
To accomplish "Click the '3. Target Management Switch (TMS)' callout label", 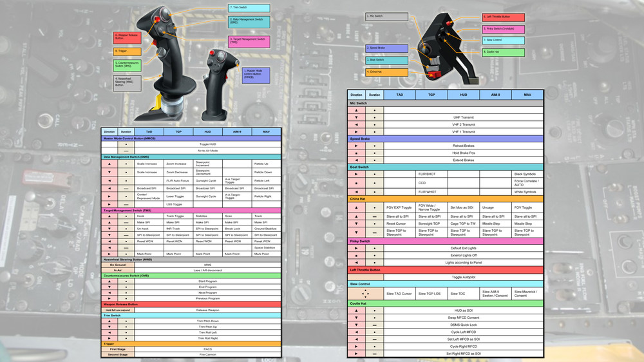I will [249, 42].
